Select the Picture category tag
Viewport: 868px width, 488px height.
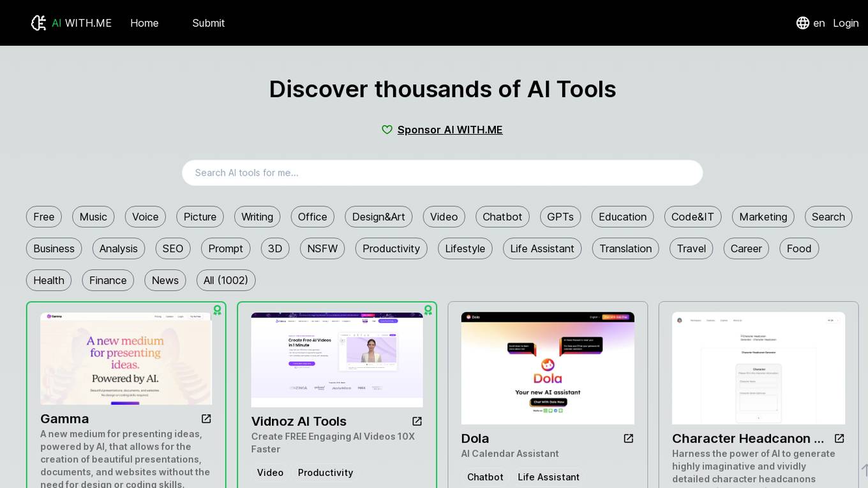tap(200, 217)
